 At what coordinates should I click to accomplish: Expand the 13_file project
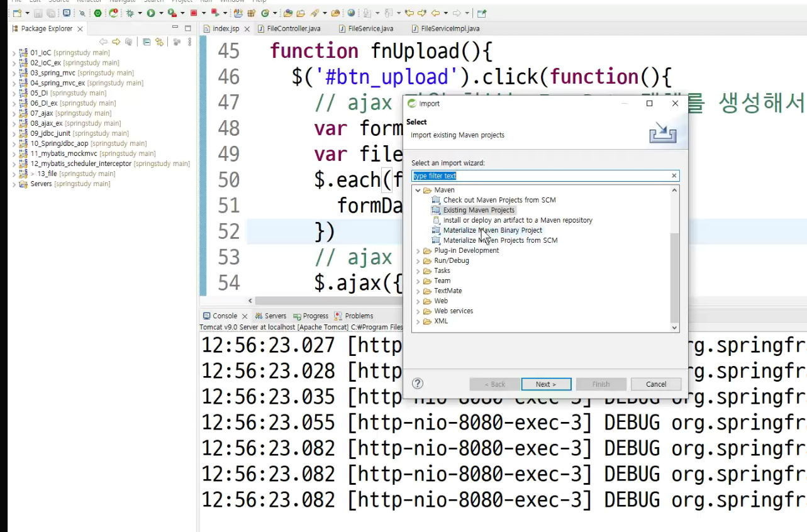click(14, 174)
